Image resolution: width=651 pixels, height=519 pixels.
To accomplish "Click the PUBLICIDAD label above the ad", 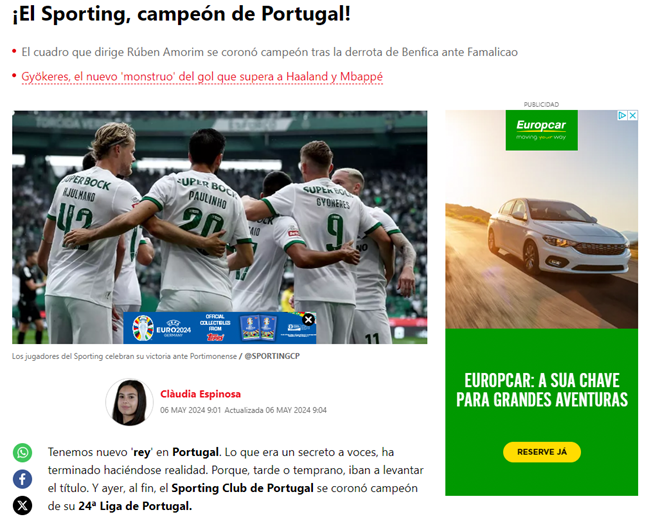I will point(541,104).
